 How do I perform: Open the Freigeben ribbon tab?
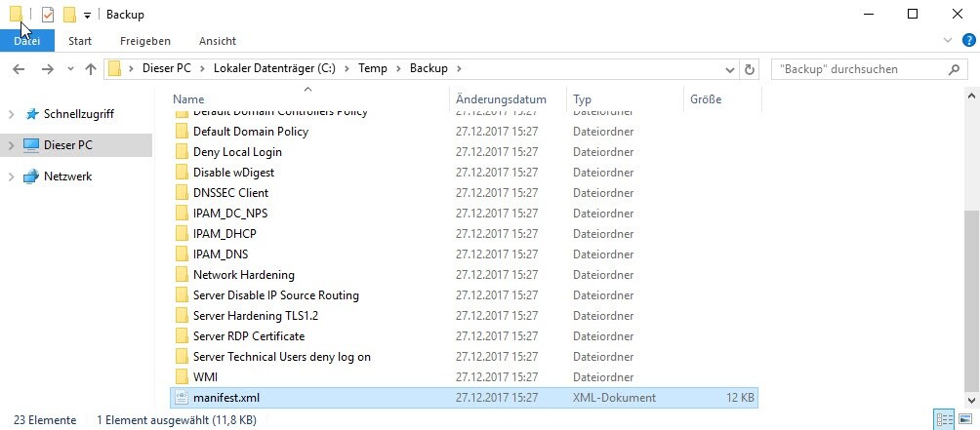pos(144,41)
